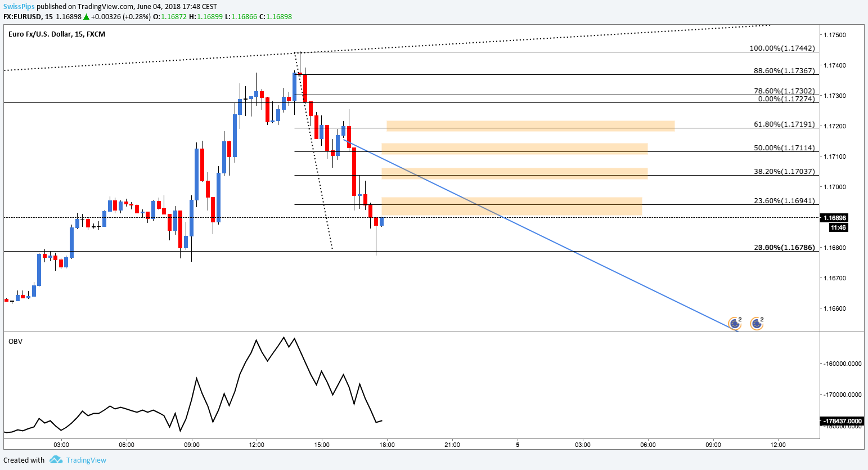Select the 88.60%(1.17367) Fibonacci label
This screenshot has height=470, width=868.
[x=784, y=71]
